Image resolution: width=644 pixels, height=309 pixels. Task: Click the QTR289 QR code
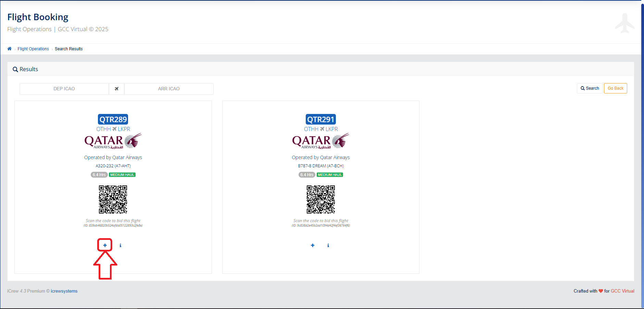113,199
